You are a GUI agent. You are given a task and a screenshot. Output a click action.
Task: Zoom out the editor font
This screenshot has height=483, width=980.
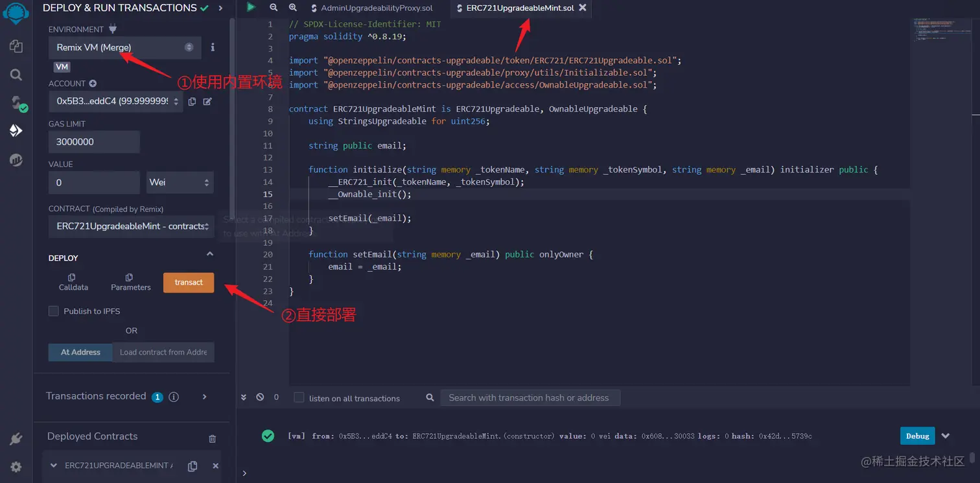tap(274, 8)
